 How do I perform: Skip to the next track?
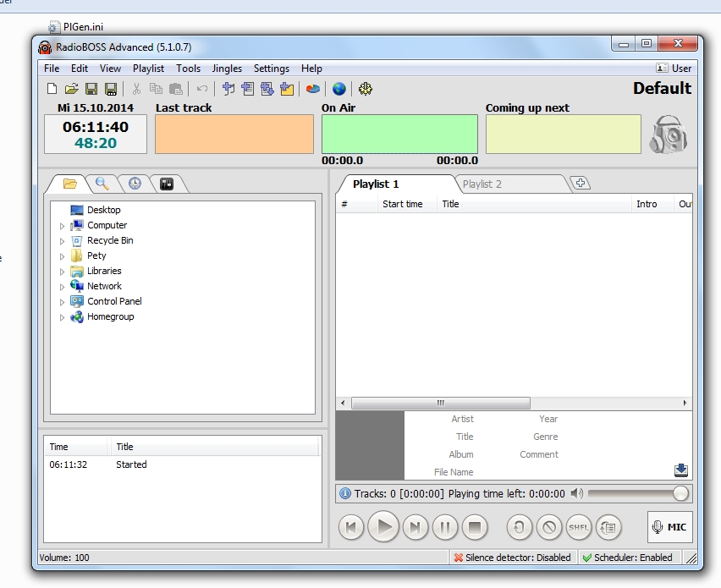click(416, 527)
